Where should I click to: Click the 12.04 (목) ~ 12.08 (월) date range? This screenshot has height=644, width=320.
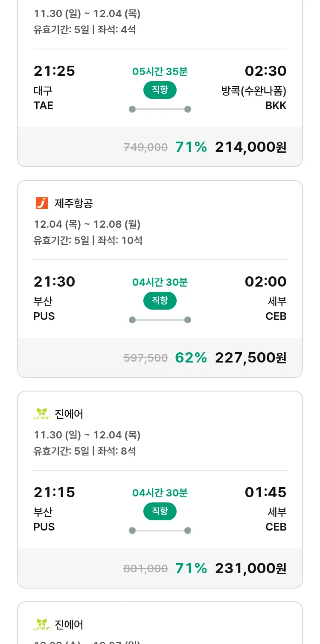click(x=87, y=224)
